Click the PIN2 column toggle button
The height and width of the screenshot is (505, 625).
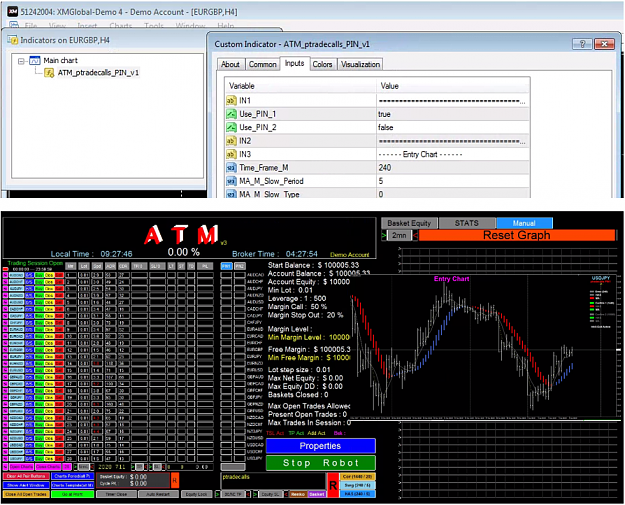[x=240, y=266]
